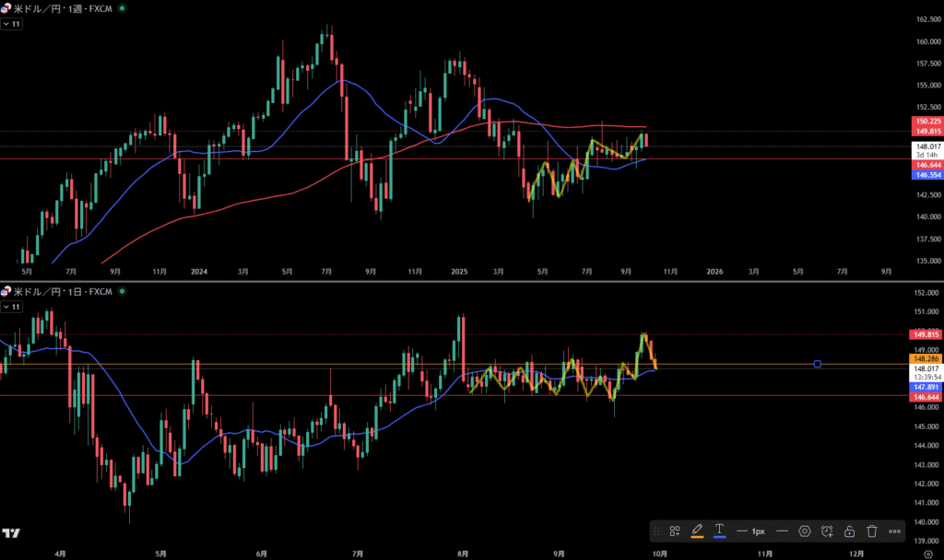Click the text color T icon

point(719,531)
